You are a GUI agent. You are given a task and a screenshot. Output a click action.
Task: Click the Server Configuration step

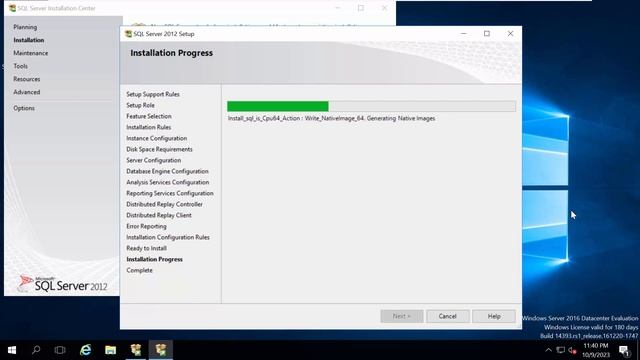[153, 160]
